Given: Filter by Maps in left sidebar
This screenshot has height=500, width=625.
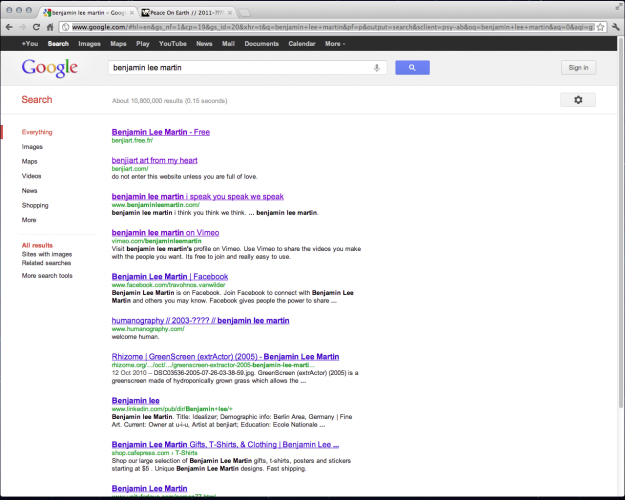Looking at the screenshot, I should (29, 161).
